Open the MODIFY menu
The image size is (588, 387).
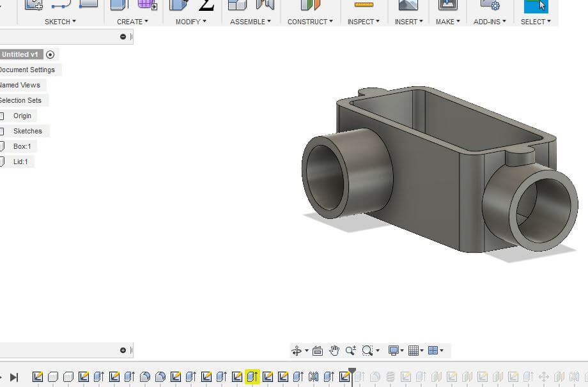tap(190, 22)
